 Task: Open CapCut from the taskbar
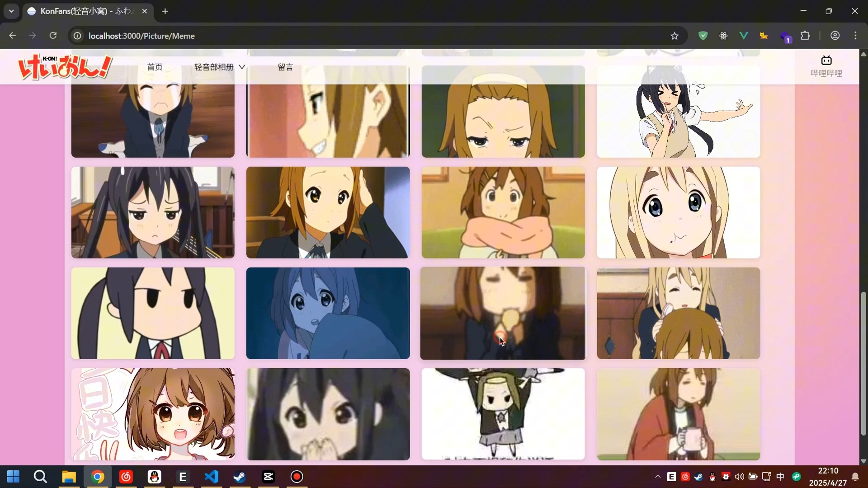269,477
